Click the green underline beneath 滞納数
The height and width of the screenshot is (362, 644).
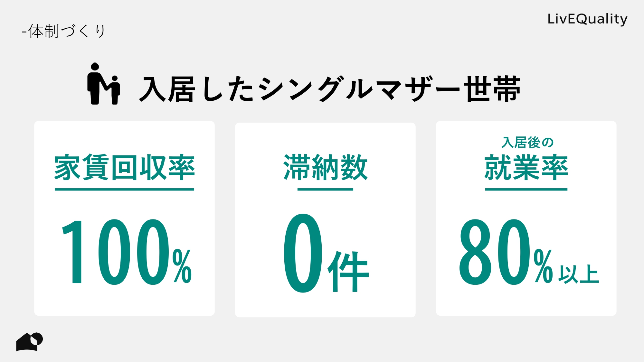[x=325, y=190]
